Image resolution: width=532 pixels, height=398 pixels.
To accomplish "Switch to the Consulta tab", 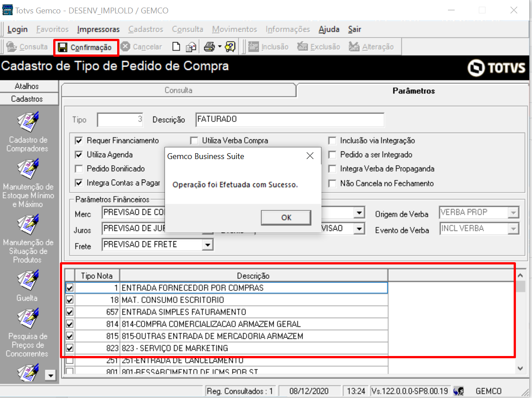I will 178,90.
